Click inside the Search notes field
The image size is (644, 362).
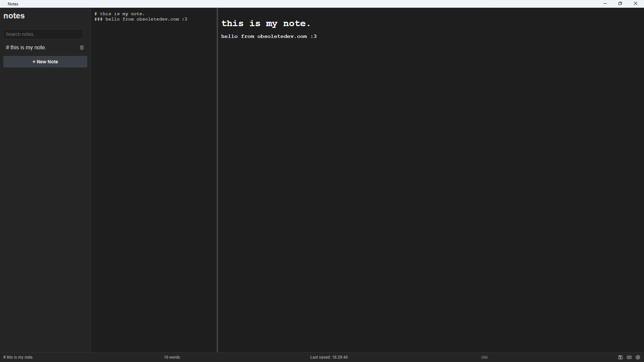tap(43, 34)
